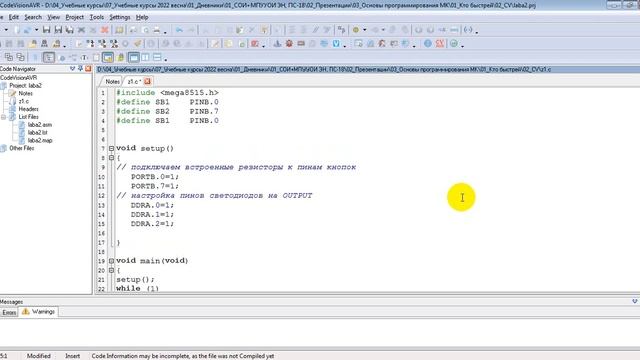Select laba2.lst in List Files
The width and height of the screenshot is (640, 360).
point(38,133)
